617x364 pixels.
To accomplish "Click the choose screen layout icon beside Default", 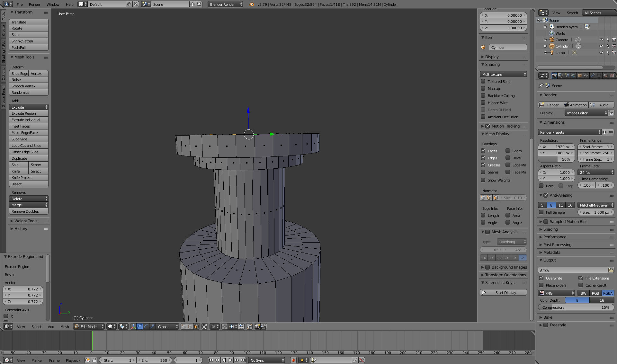I will coord(83,4).
